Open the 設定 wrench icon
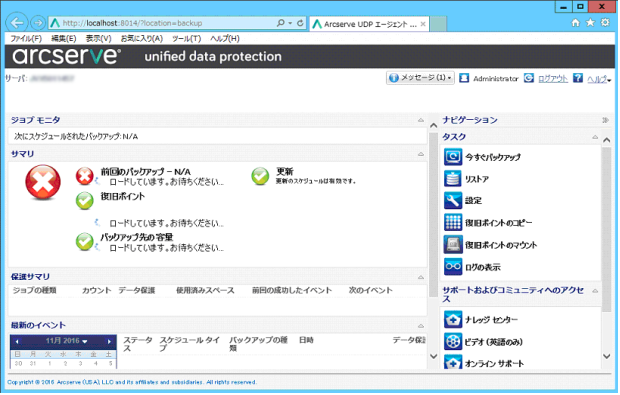Viewport: 620px width, 395px height. 452,200
